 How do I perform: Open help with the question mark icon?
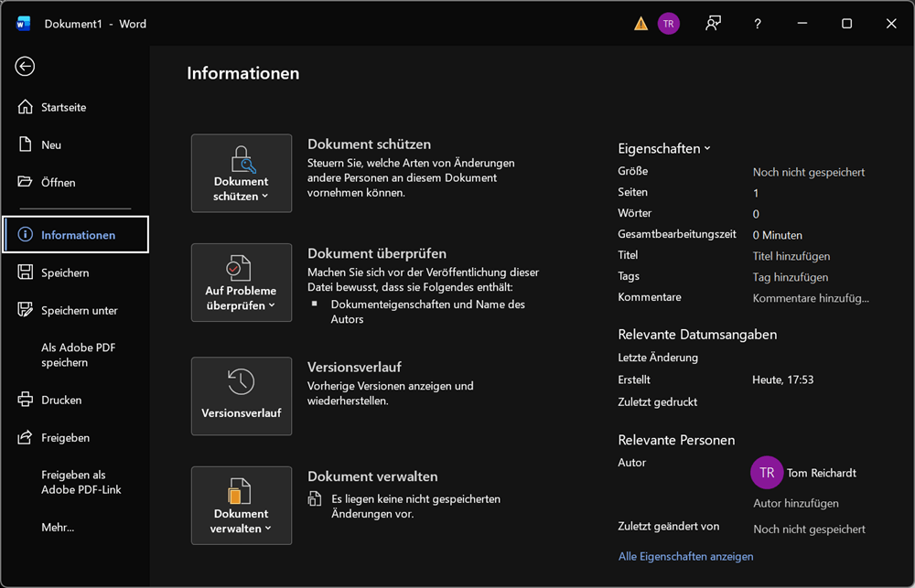(758, 24)
